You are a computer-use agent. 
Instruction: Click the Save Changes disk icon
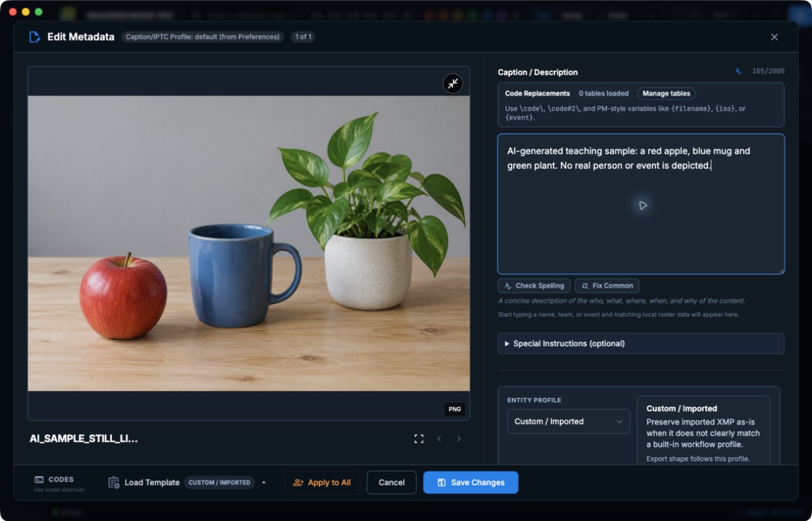(441, 482)
